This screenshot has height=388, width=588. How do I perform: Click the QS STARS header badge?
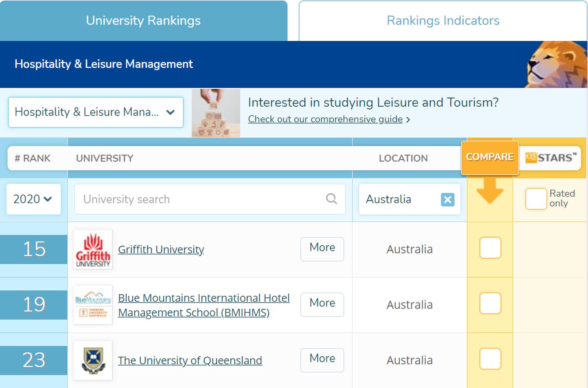[550, 157]
